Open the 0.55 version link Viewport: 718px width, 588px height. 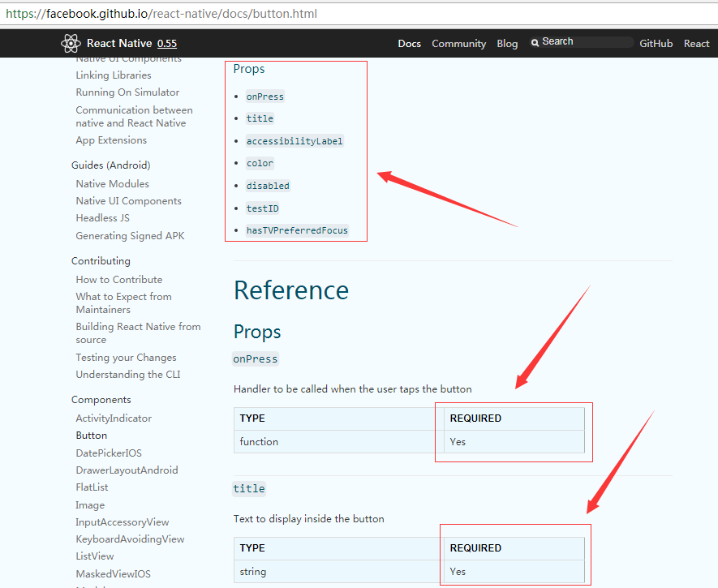click(x=166, y=44)
